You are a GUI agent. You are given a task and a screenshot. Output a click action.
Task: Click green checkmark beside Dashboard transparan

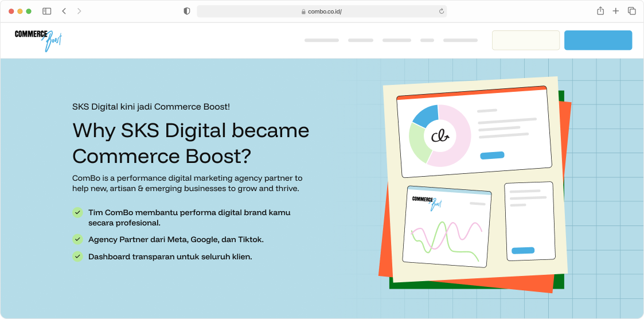(77, 256)
